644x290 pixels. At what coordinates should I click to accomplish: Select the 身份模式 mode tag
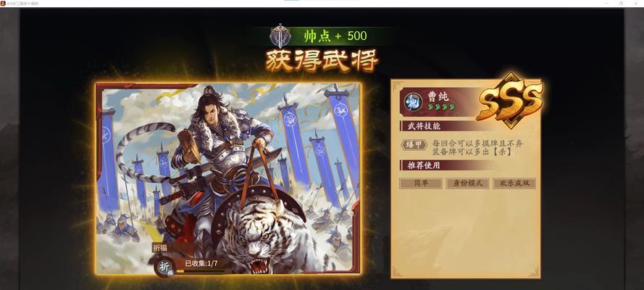coord(467,183)
